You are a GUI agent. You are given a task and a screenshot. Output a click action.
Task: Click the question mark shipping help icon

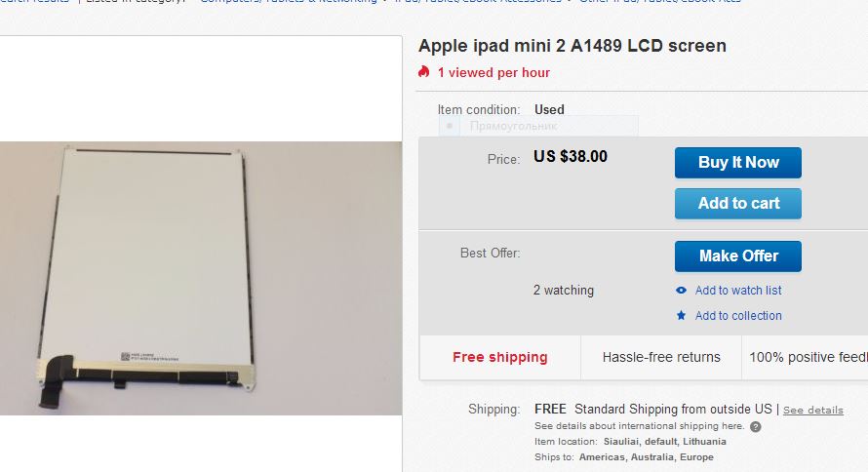[755, 426]
